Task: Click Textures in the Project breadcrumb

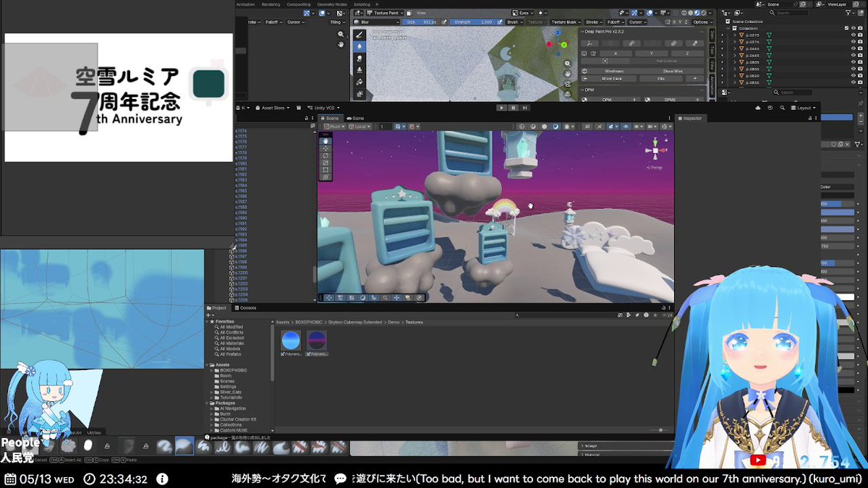Action: pos(414,322)
